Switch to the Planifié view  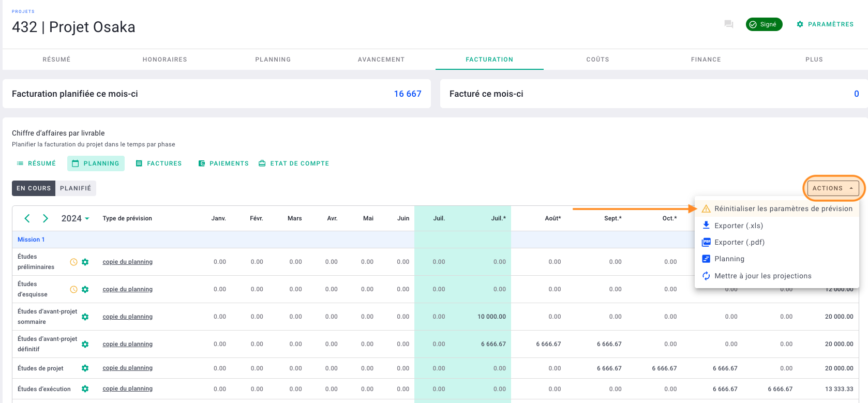click(76, 188)
